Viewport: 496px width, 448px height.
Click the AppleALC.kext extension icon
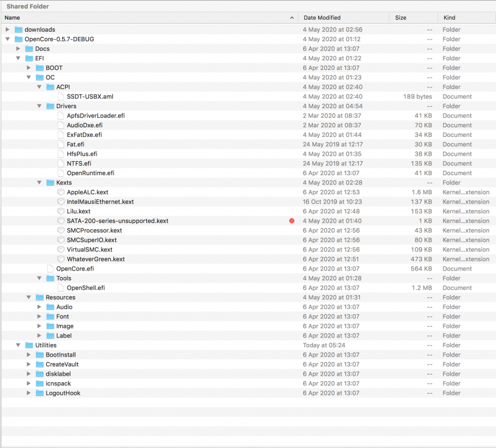point(61,192)
